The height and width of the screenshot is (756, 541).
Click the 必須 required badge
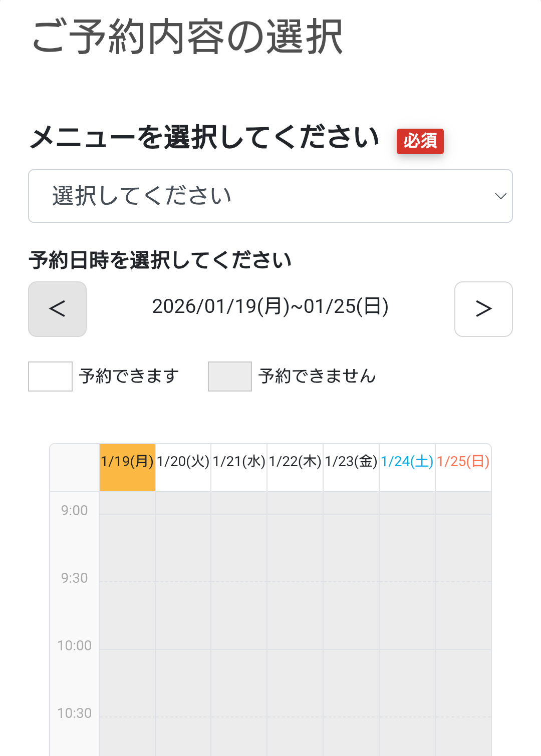click(x=420, y=142)
